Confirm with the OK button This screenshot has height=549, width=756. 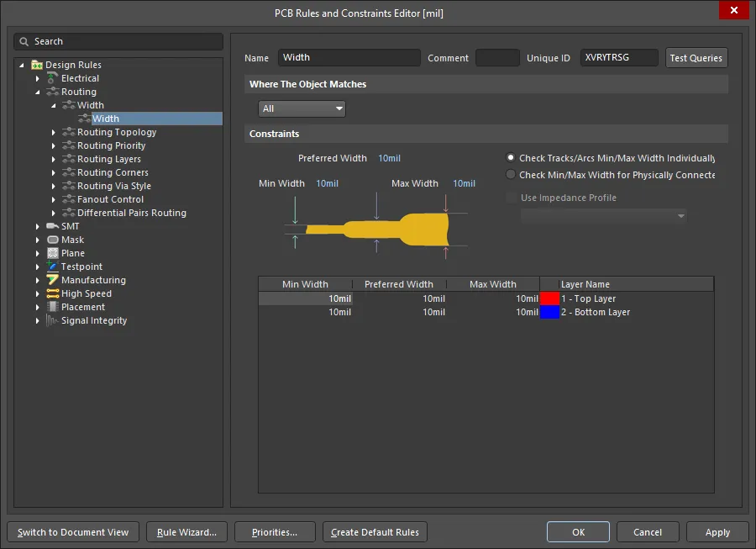click(x=578, y=532)
